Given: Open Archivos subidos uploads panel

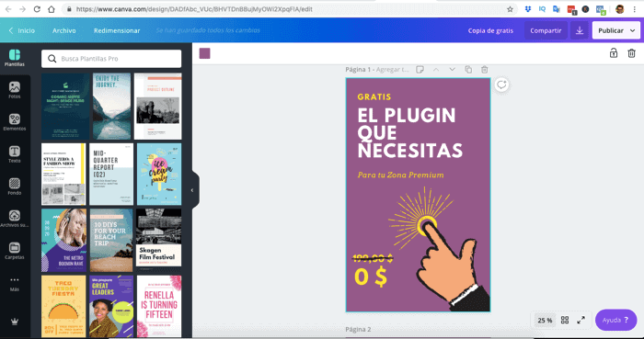Looking at the screenshot, I should pyautogui.click(x=15, y=219).
